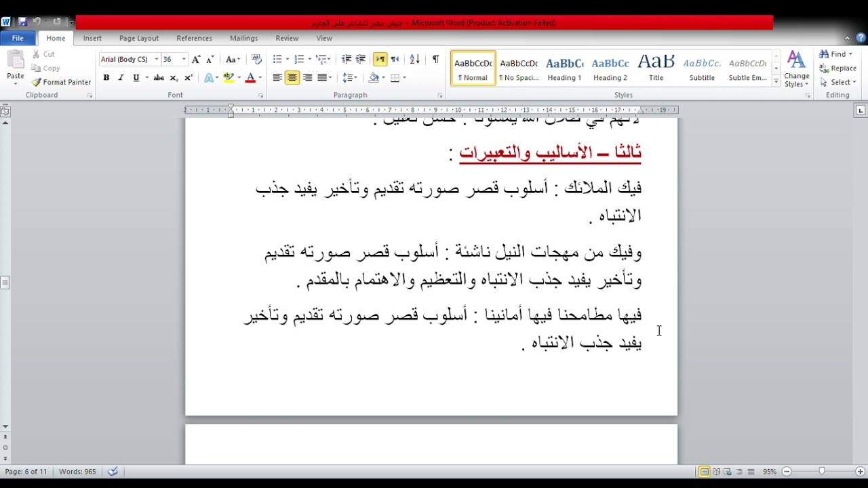The width and height of the screenshot is (868, 488).
Task: Switch to Full Screen Reading view icon
Action: coord(716,472)
